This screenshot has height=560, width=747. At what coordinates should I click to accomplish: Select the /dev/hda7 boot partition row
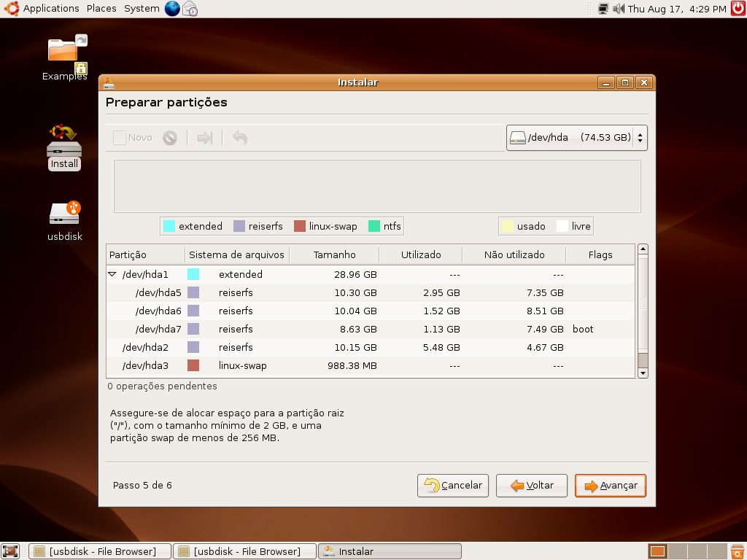click(371, 329)
